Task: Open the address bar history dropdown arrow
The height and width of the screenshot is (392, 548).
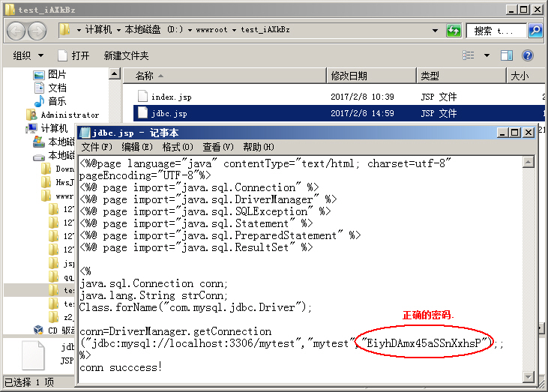Action: [x=435, y=31]
